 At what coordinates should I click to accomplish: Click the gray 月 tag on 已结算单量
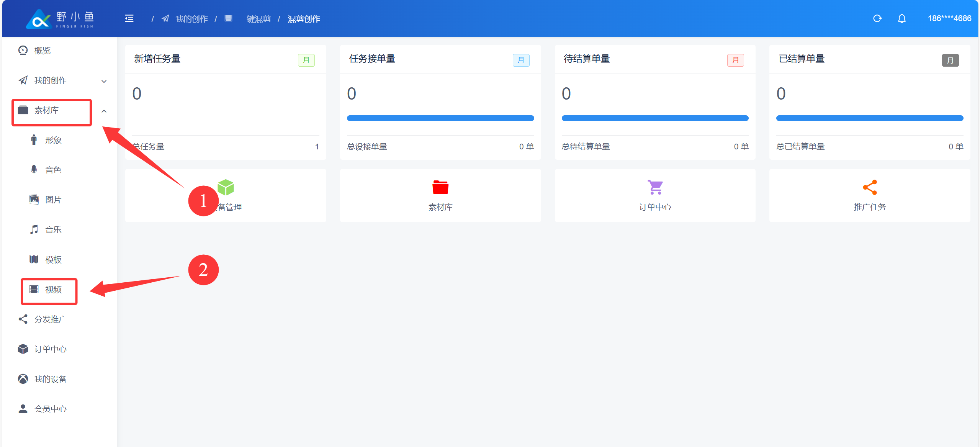tap(950, 60)
